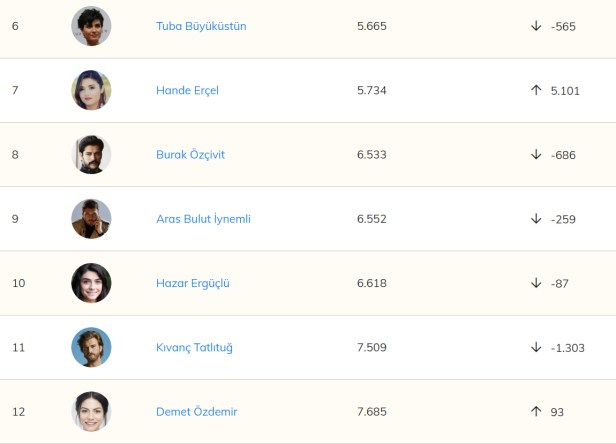The height and width of the screenshot is (444, 616).
Task: Open Kıvanç Tatlıtuğ's profile link
Action: (x=194, y=348)
